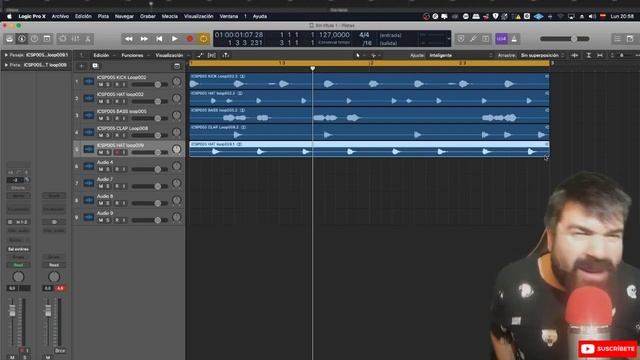Solo the ICSP005 HAT loop009 track
Screen dimensions: 640x360
point(108,152)
